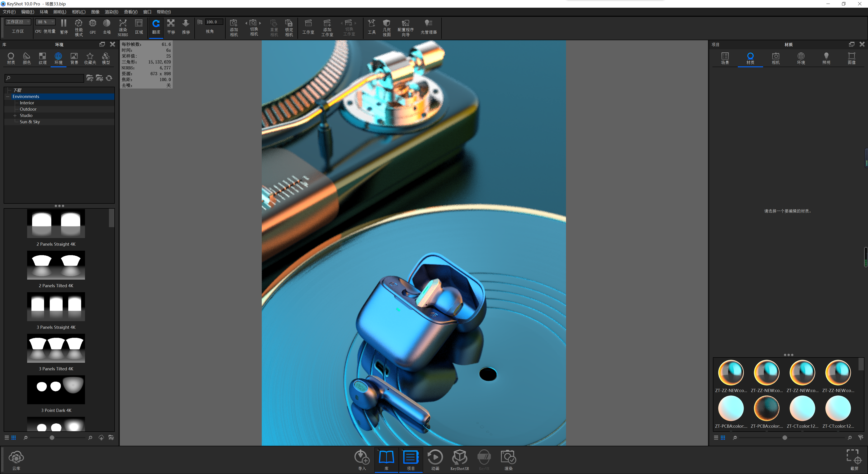Open the File (文件) menu
The width and height of the screenshot is (868, 474).
pyautogui.click(x=9, y=12)
